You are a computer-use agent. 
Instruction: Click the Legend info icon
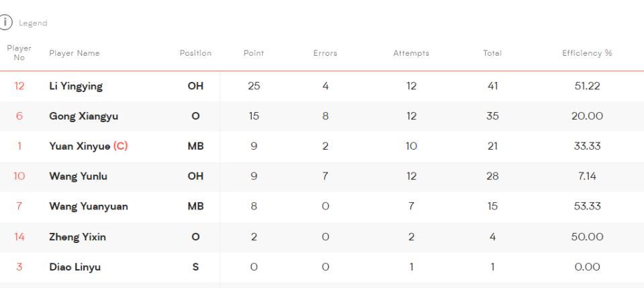7,23
